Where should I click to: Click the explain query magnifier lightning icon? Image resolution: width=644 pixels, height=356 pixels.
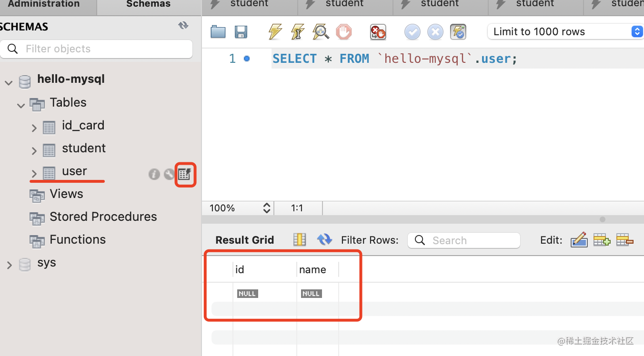tap(321, 32)
